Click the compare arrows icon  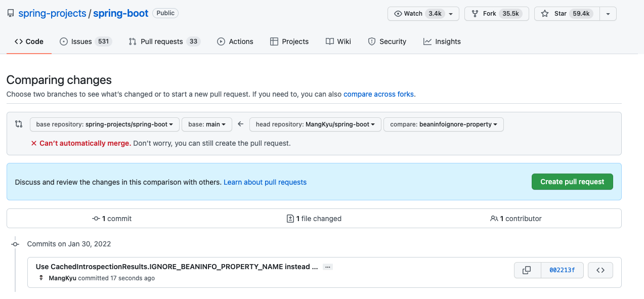pos(19,124)
